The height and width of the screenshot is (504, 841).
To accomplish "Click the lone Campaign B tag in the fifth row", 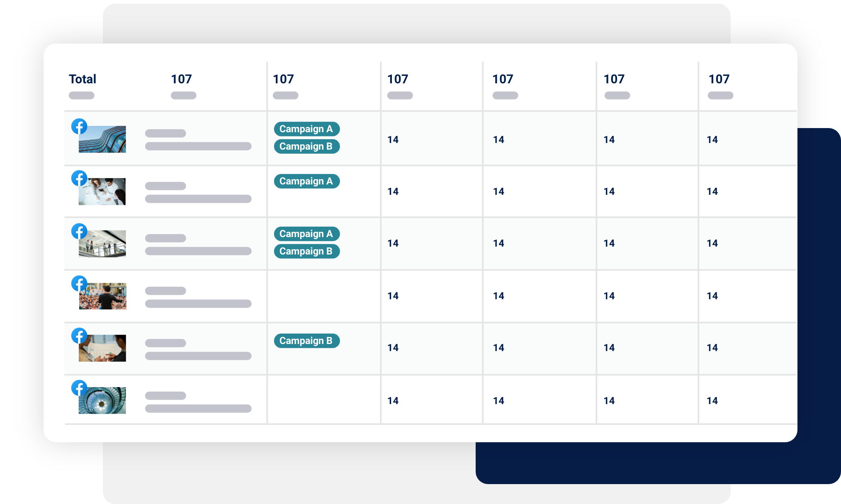I will [x=306, y=341].
